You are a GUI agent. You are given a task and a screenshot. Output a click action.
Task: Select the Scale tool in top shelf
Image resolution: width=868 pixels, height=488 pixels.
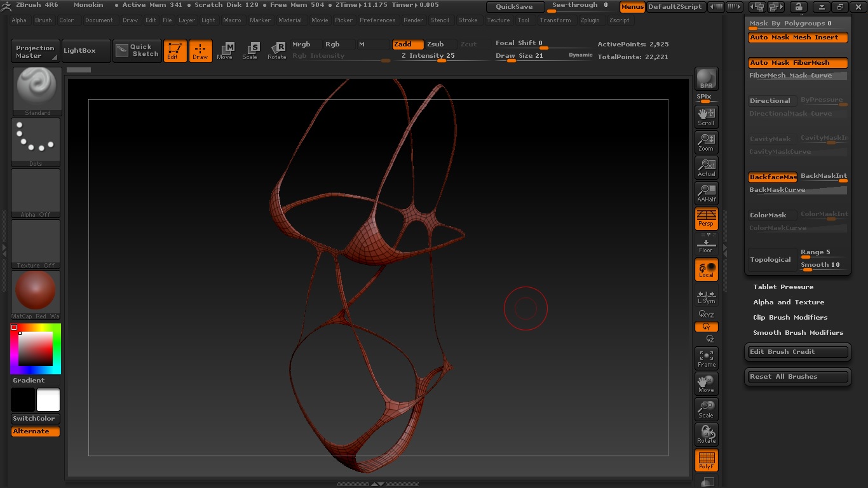coord(250,51)
